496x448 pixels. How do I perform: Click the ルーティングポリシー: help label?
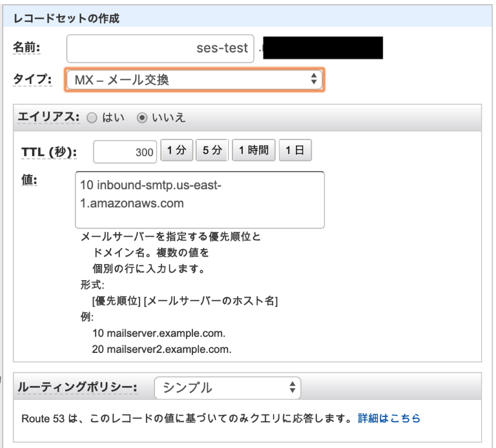point(77,388)
